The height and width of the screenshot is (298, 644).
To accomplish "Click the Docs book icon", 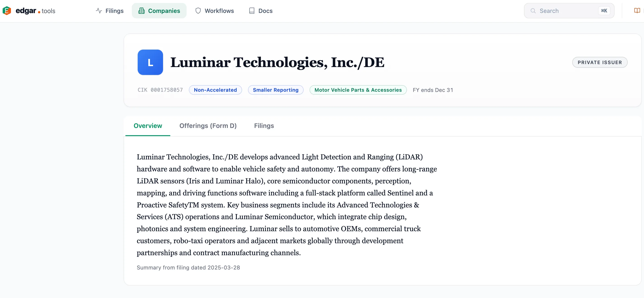I will (252, 11).
